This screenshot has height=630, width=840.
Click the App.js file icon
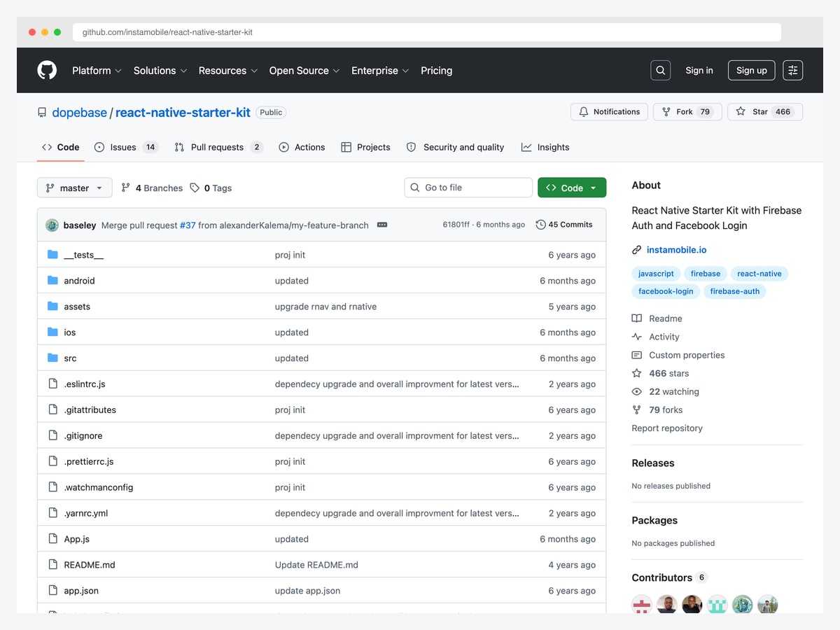coord(52,539)
